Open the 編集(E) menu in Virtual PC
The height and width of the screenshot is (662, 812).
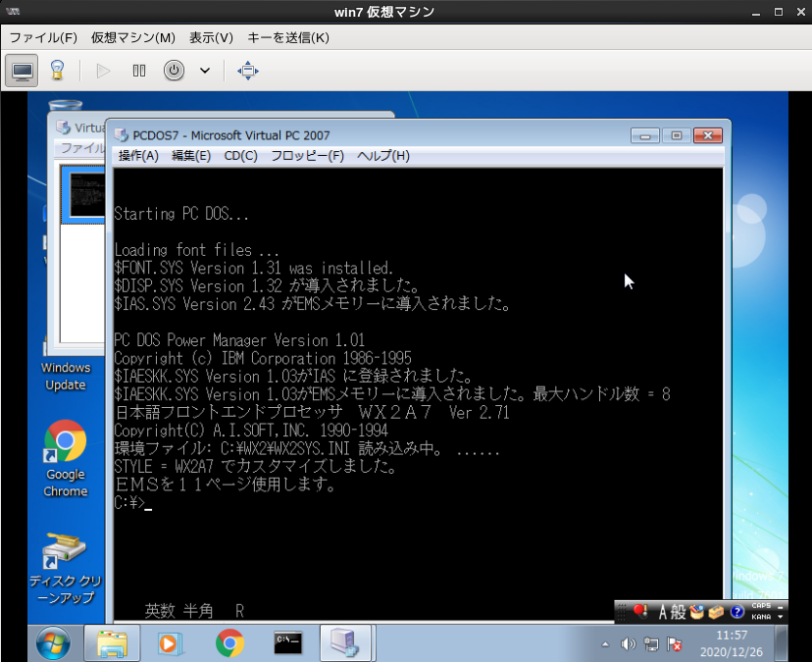[x=191, y=156]
